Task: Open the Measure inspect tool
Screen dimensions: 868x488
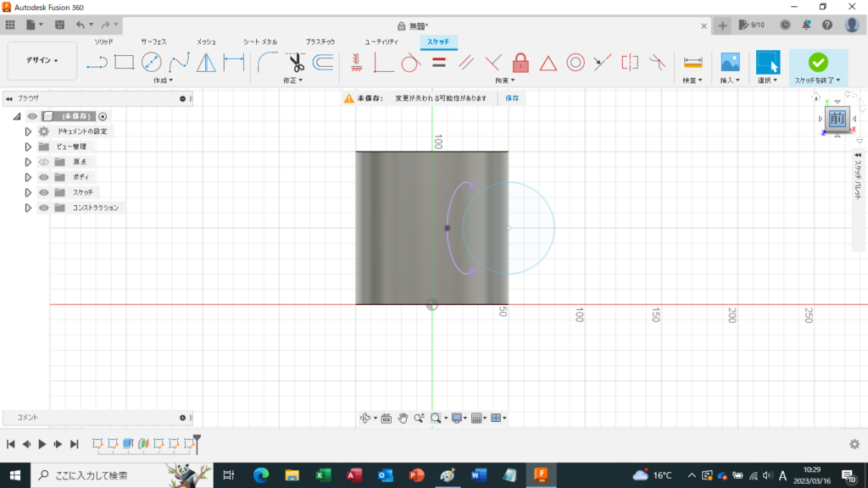Action: (x=693, y=62)
